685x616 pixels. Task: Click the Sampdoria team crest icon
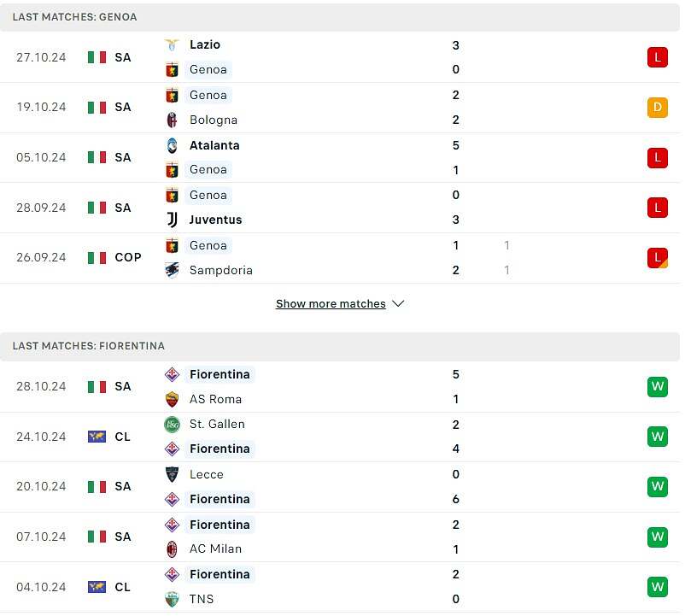172,270
